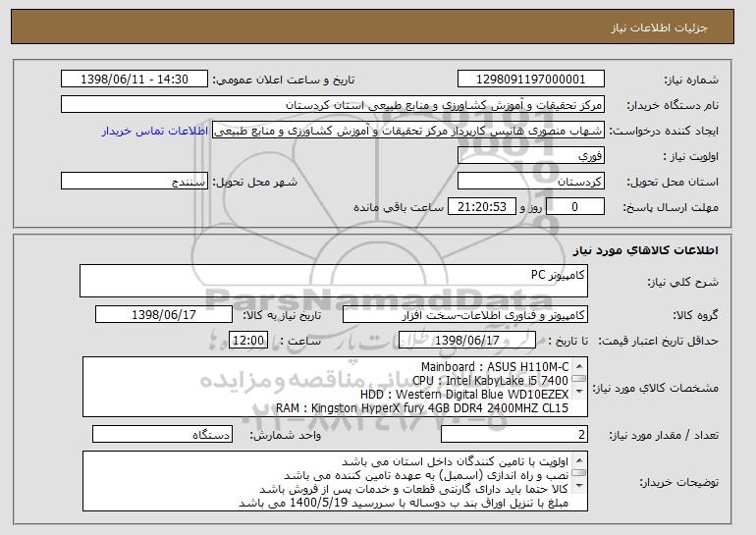Click the buyer organization name field
The width and height of the screenshot is (756, 535).
point(333,105)
